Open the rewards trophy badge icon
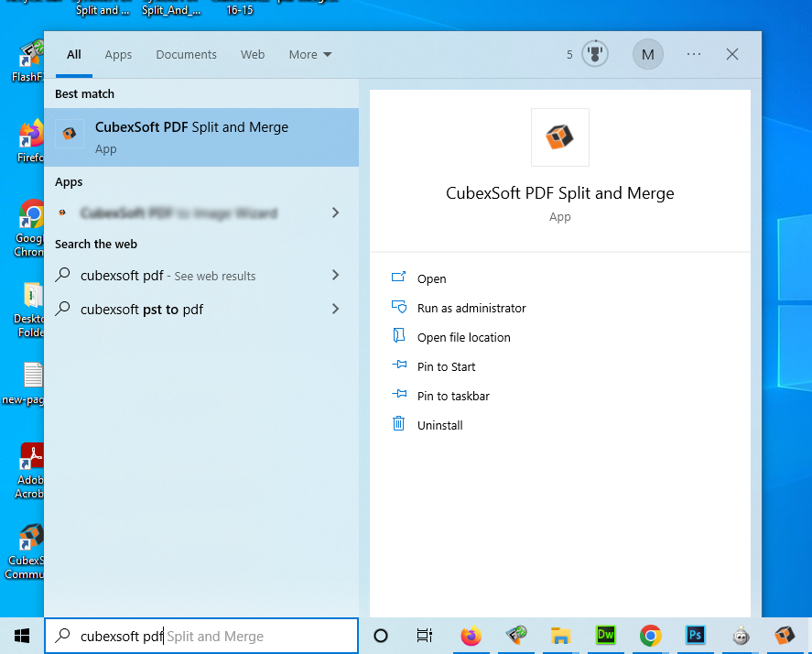The width and height of the screenshot is (812, 654). [595, 54]
